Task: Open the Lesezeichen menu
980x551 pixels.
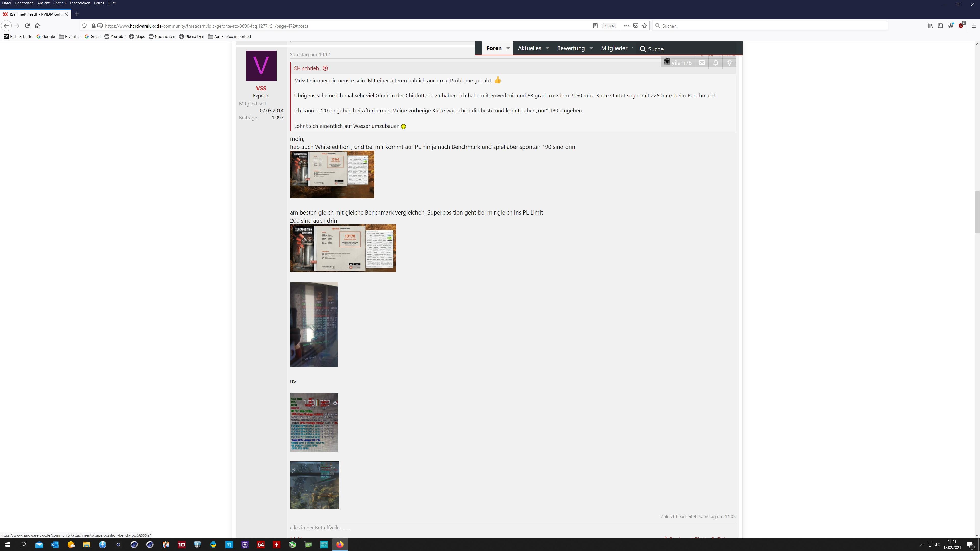Action: coord(80,3)
